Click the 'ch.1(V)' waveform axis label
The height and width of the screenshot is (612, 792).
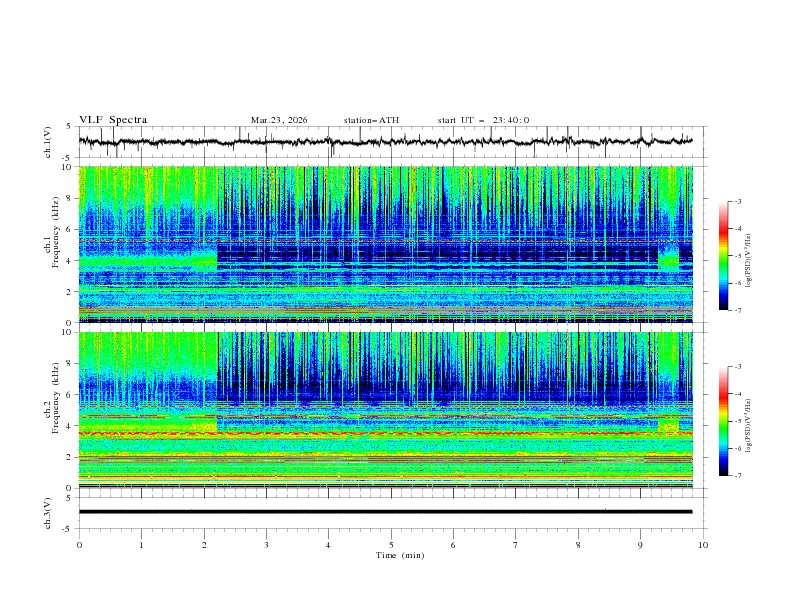click(48, 142)
